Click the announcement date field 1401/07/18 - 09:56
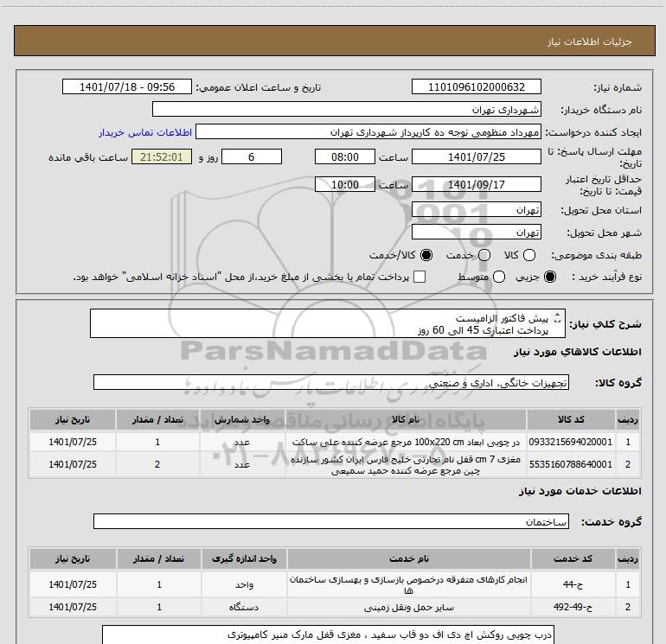666x644 pixels. [127, 86]
